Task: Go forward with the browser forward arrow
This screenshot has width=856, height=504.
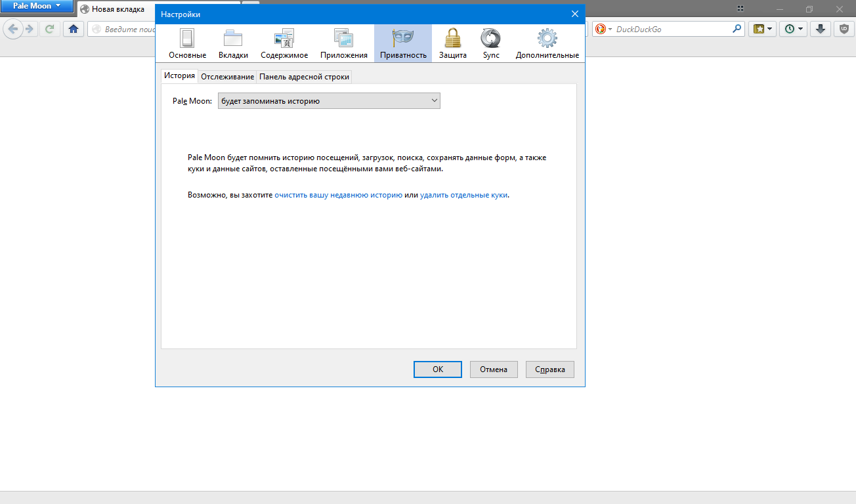Action: click(29, 29)
